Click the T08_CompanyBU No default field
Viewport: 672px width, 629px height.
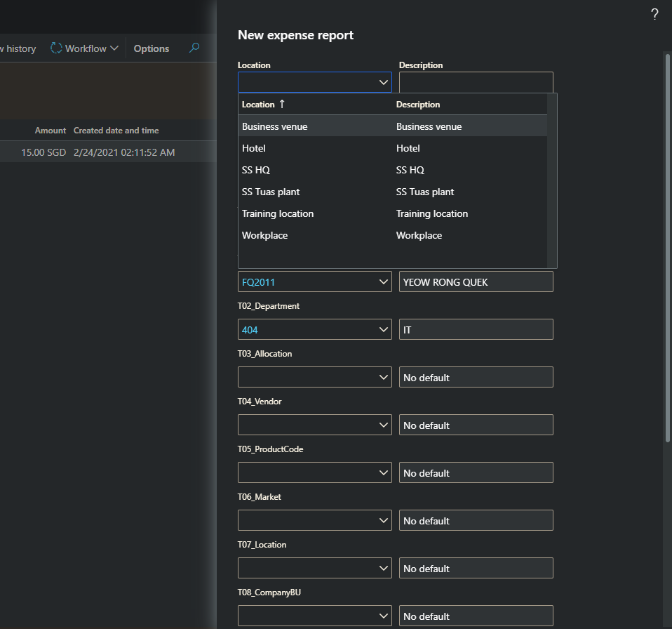476,616
